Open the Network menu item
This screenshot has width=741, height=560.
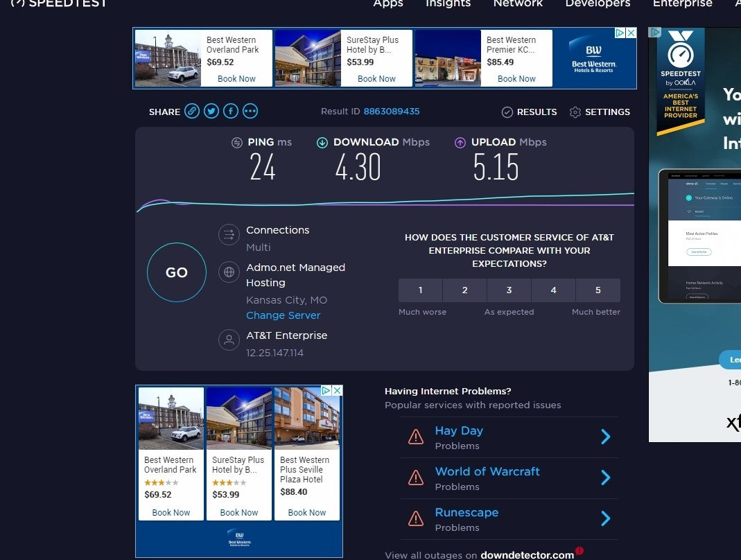(x=518, y=4)
